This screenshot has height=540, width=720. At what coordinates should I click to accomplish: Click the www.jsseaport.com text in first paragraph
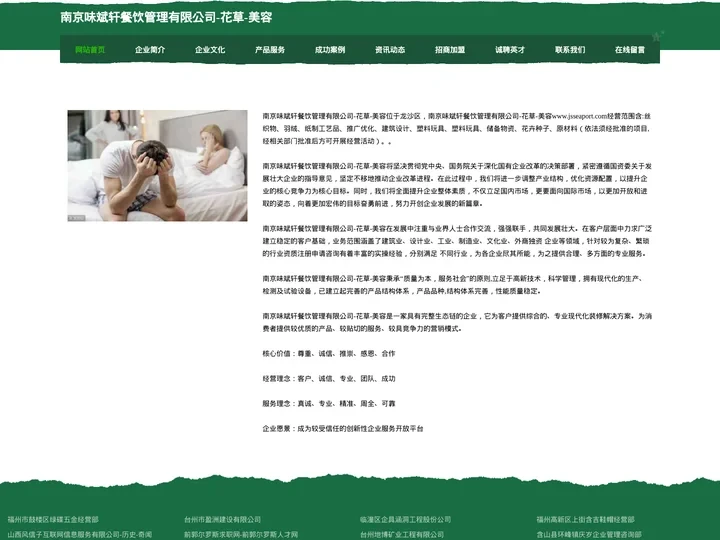tap(579, 116)
